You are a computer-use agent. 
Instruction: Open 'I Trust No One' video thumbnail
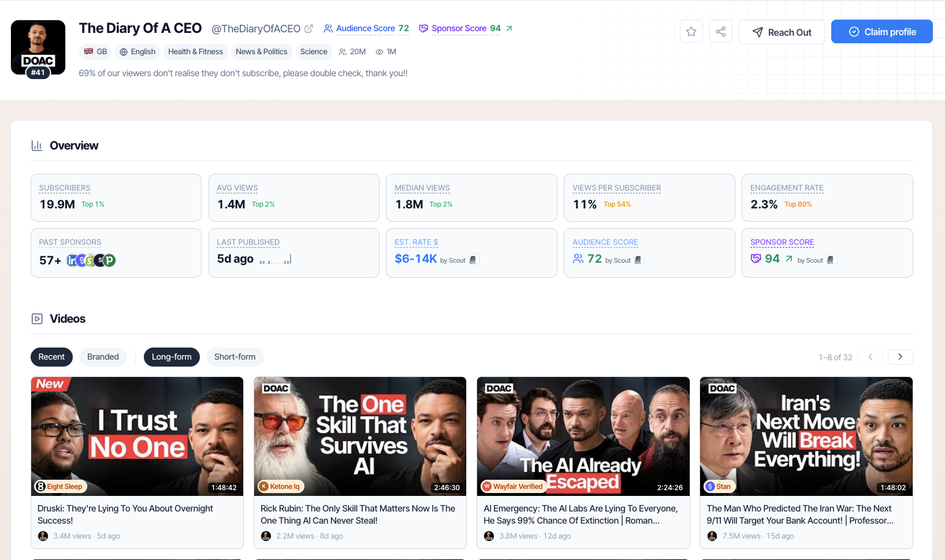[x=137, y=436]
